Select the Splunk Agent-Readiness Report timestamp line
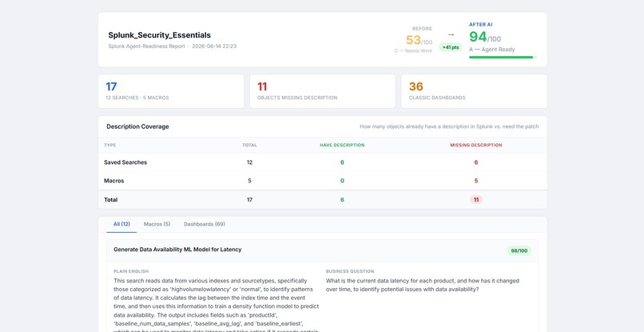This screenshot has height=332, width=644. [172, 46]
